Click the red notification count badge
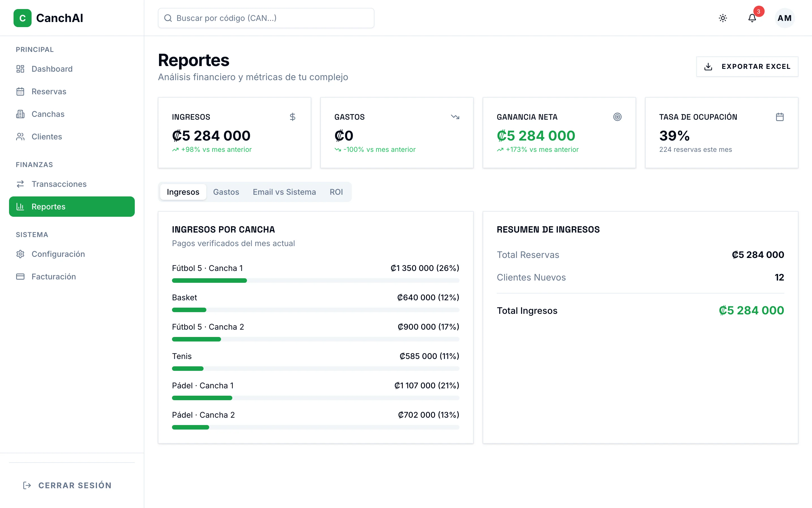The height and width of the screenshot is (508, 812). click(758, 11)
